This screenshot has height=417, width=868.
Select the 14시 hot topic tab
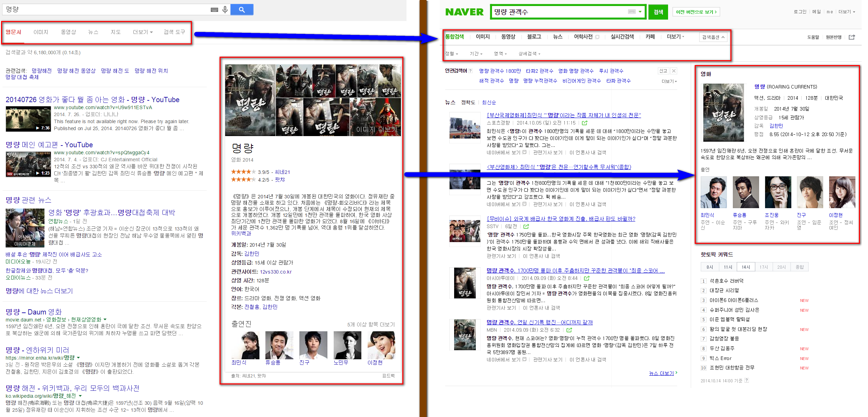pyautogui.click(x=746, y=267)
